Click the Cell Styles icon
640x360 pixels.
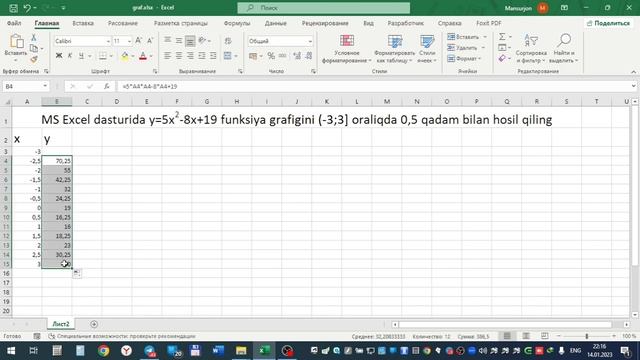click(x=427, y=41)
